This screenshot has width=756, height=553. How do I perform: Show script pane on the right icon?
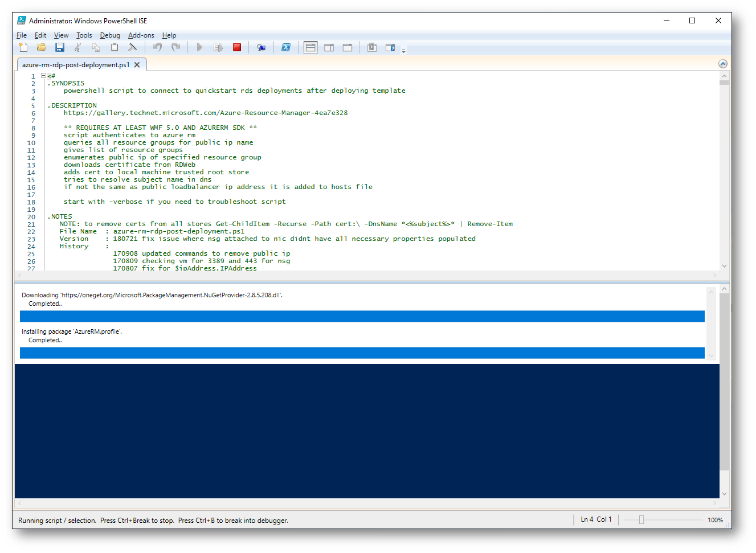click(329, 47)
